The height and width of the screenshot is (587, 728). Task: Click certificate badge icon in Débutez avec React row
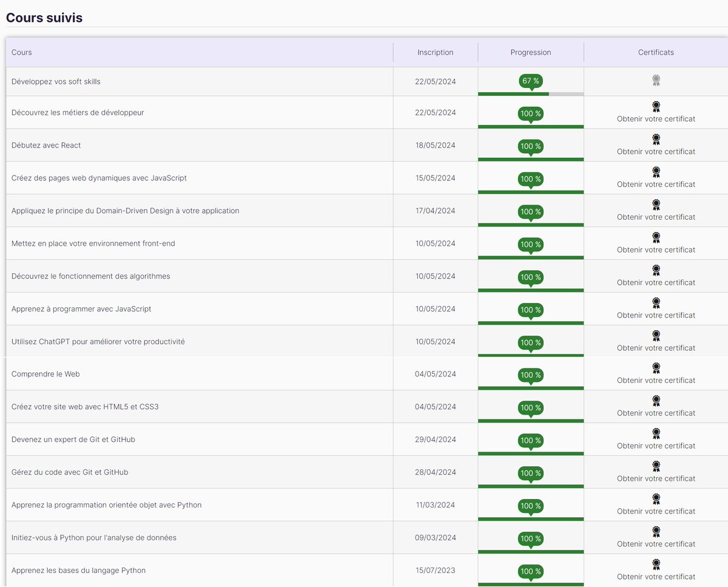click(656, 140)
